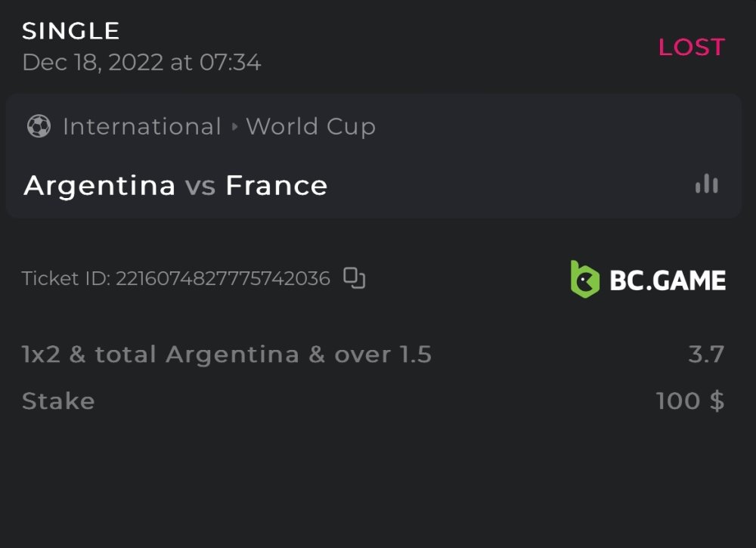Click the "vs" text in match title
Image resolution: width=756 pixels, height=548 pixels.
(200, 185)
